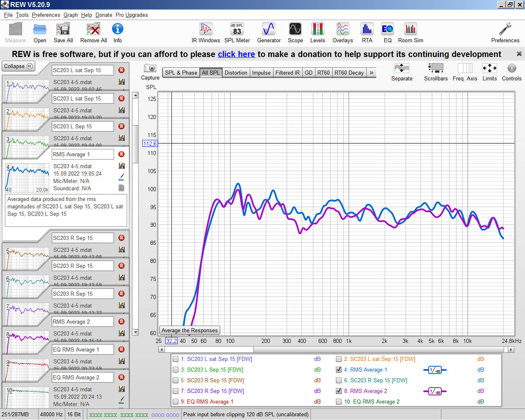Switch to the Distortion tab
Viewport: 525px width, 420px height.
[236, 73]
